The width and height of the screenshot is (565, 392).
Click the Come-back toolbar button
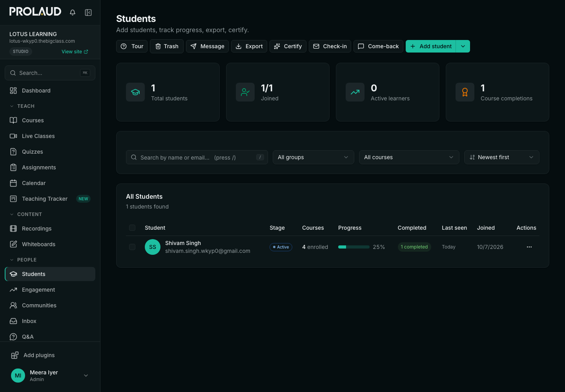378,46
